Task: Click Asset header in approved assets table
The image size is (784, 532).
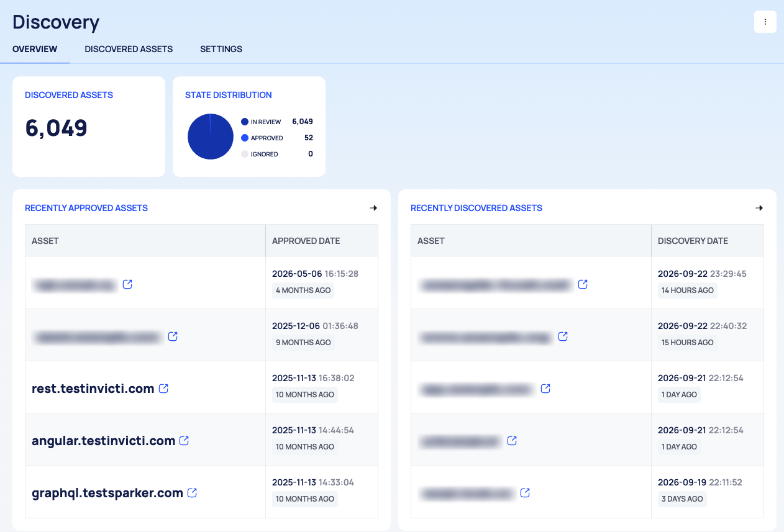Action: 45,241
